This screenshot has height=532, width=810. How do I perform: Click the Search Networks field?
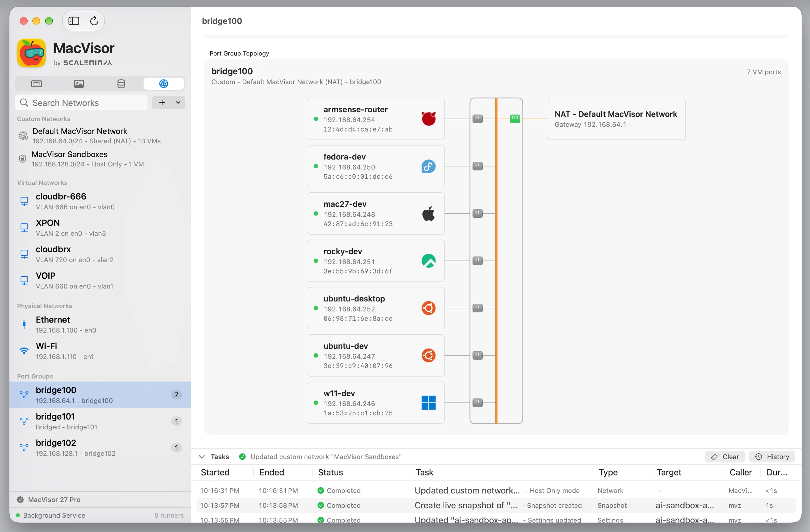point(81,103)
